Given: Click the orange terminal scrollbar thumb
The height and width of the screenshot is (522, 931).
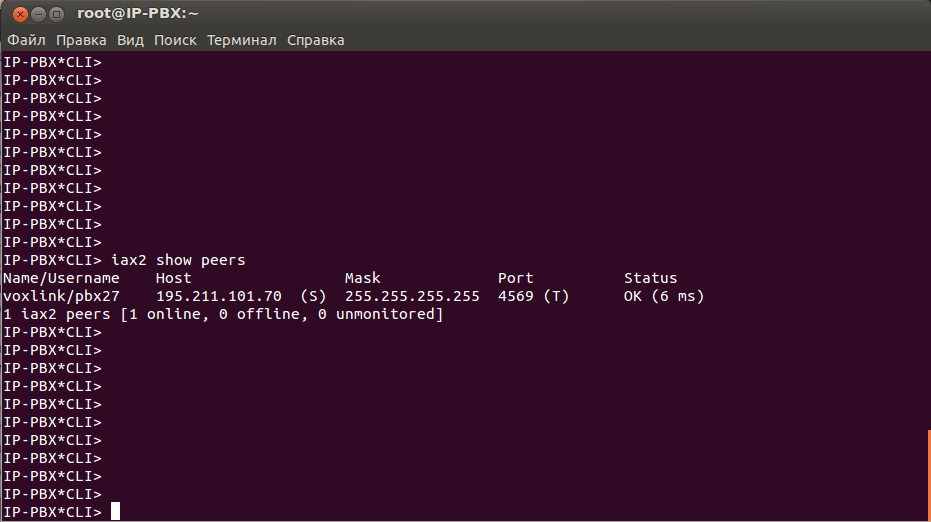Looking at the screenshot, I should 928,475.
